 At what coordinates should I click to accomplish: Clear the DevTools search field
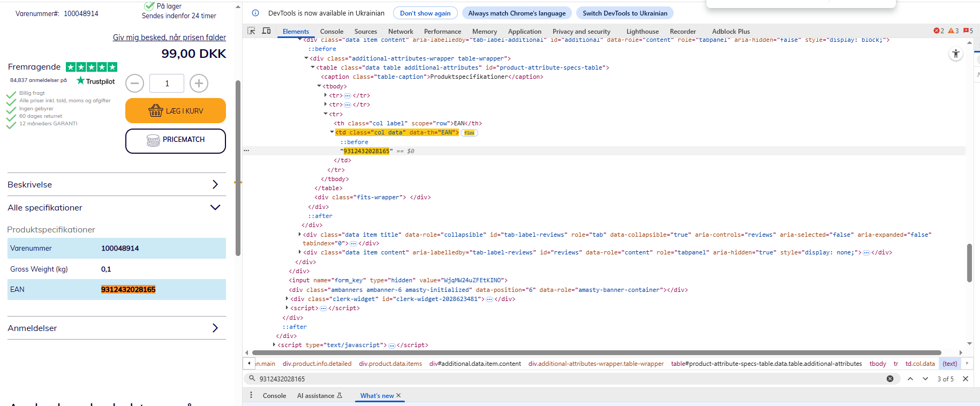tap(890, 379)
